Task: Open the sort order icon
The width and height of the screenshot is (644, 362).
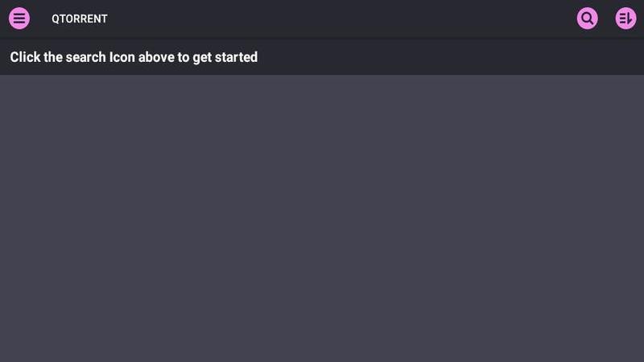Action: point(625,19)
